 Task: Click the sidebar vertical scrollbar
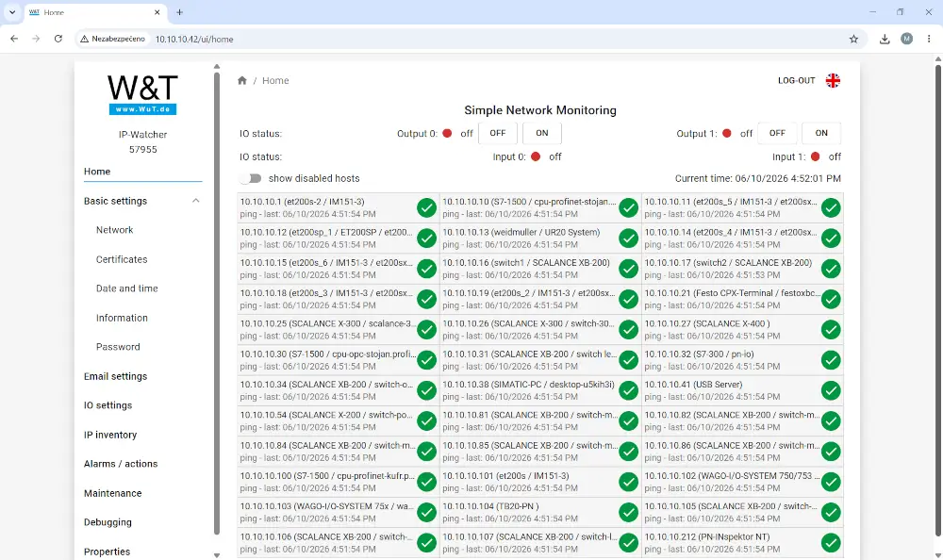(x=217, y=304)
